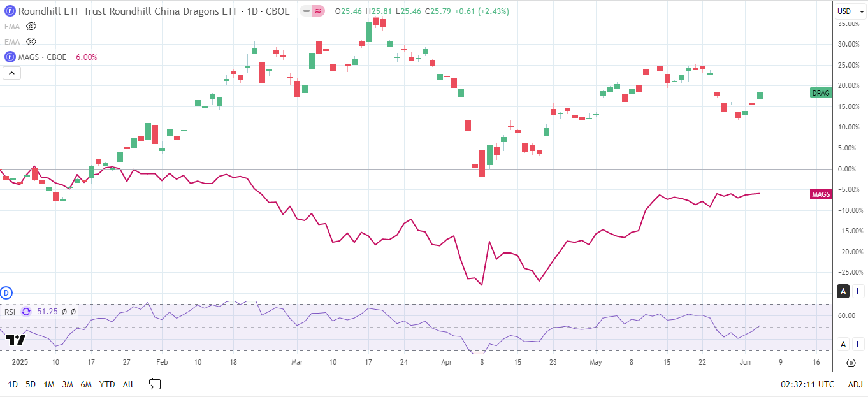Click the TradingView logo on the chart

(15, 340)
